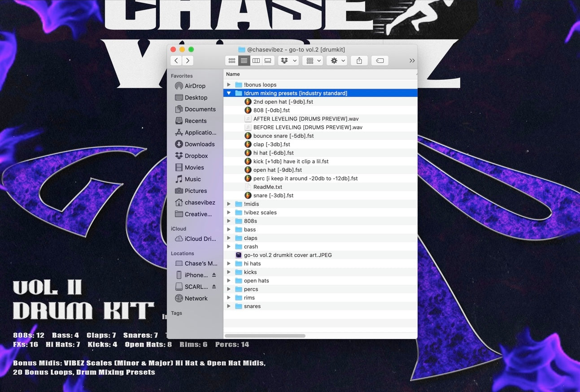
Task: Expand the bass folder triangle
Action: tap(229, 230)
